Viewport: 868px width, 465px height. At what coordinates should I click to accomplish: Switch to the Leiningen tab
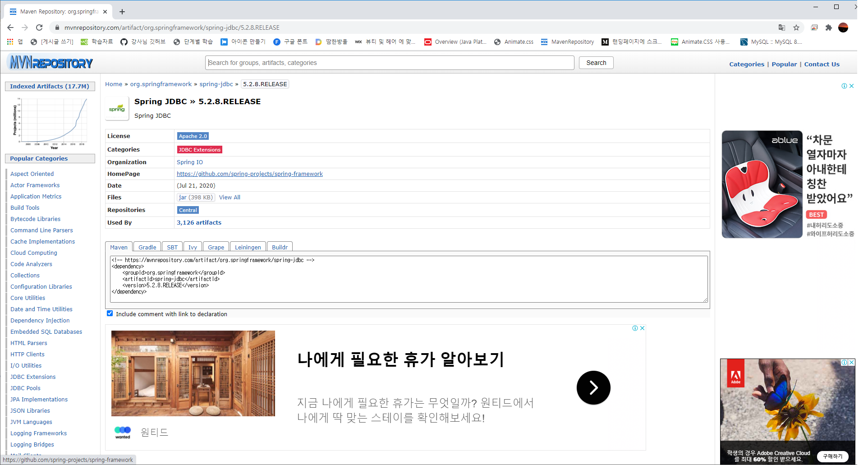(x=248, y=247)
